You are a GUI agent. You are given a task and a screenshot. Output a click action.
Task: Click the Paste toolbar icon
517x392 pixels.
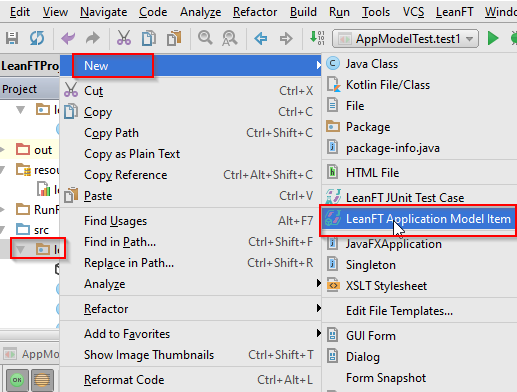174,38
